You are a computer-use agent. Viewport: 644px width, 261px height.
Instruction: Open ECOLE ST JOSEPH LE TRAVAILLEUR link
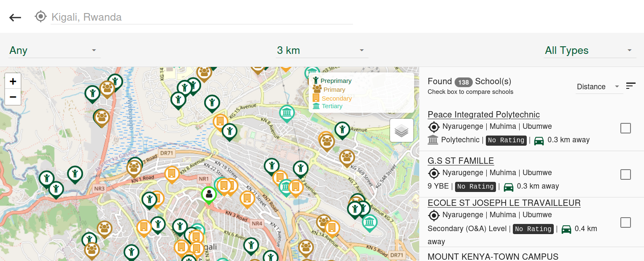tap(504, 203)
